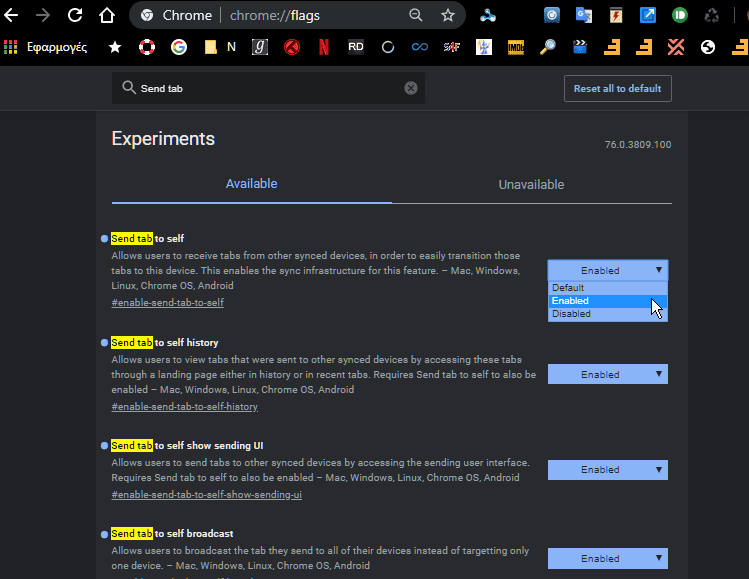Open the green circular extension icon
The width and height of the screenshot is (749, 579).
point(680,15)
